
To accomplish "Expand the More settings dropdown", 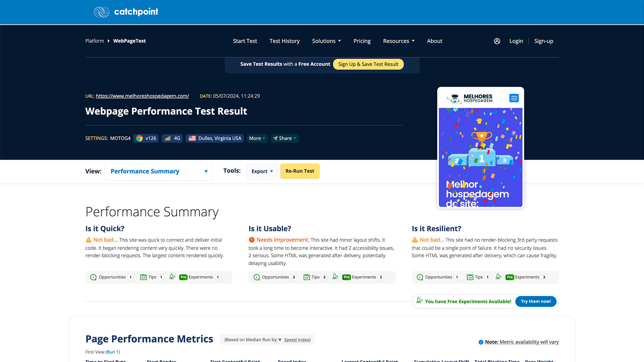I will click(257, 138).
